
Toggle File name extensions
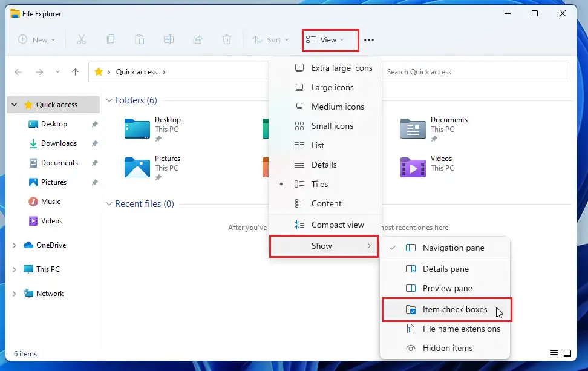(x=445, y=329)
